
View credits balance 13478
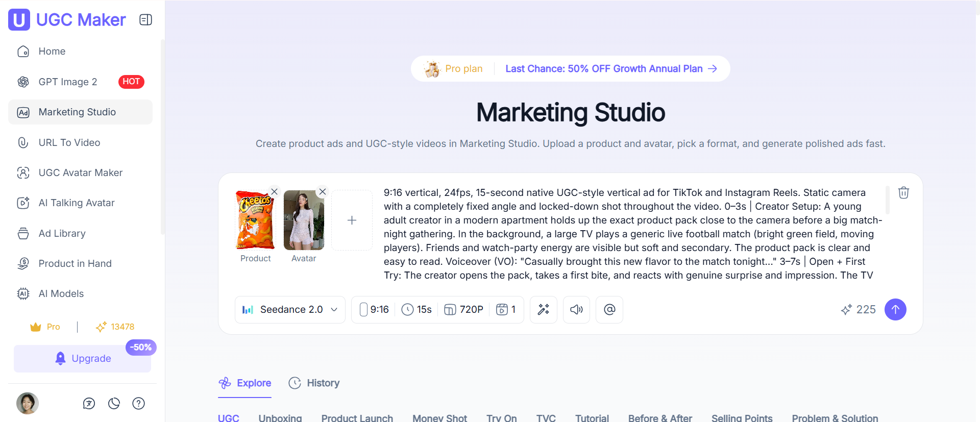coord(115,327)
